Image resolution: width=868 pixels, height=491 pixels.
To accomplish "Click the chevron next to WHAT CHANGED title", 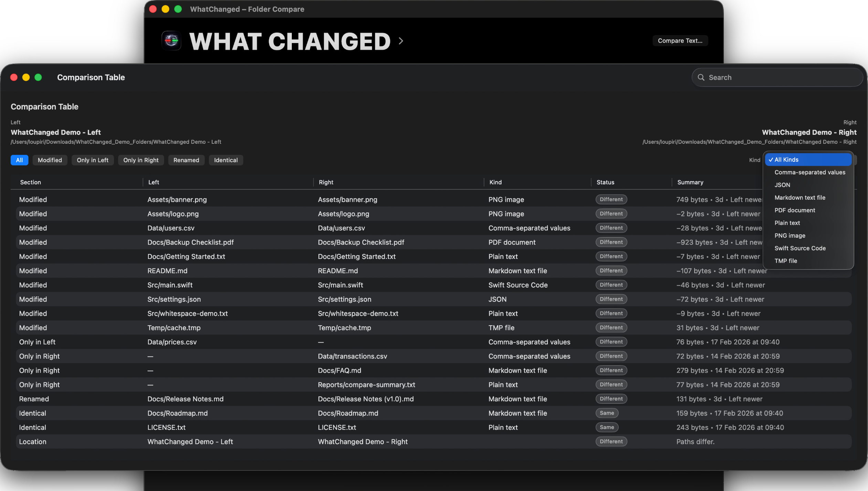I will (x=401, y=41).
